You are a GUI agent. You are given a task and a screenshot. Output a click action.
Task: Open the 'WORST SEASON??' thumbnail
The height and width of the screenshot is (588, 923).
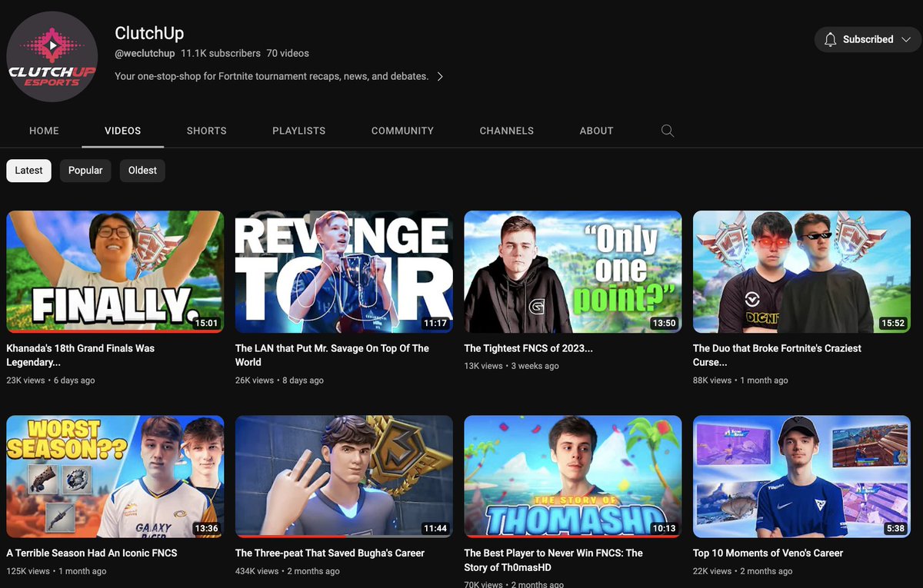pos(115,477)
